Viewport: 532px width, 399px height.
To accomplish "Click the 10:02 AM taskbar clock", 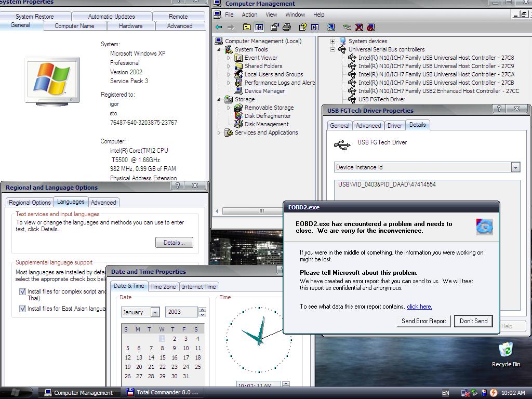I will pos(513,393).
